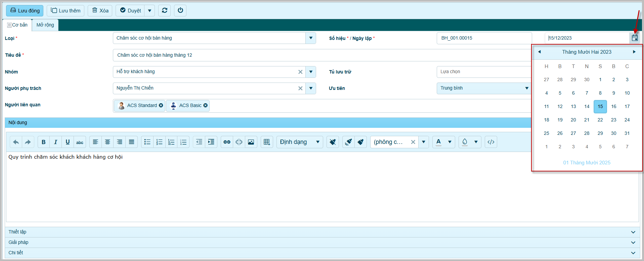Click the Lưu đóng button

25,10
